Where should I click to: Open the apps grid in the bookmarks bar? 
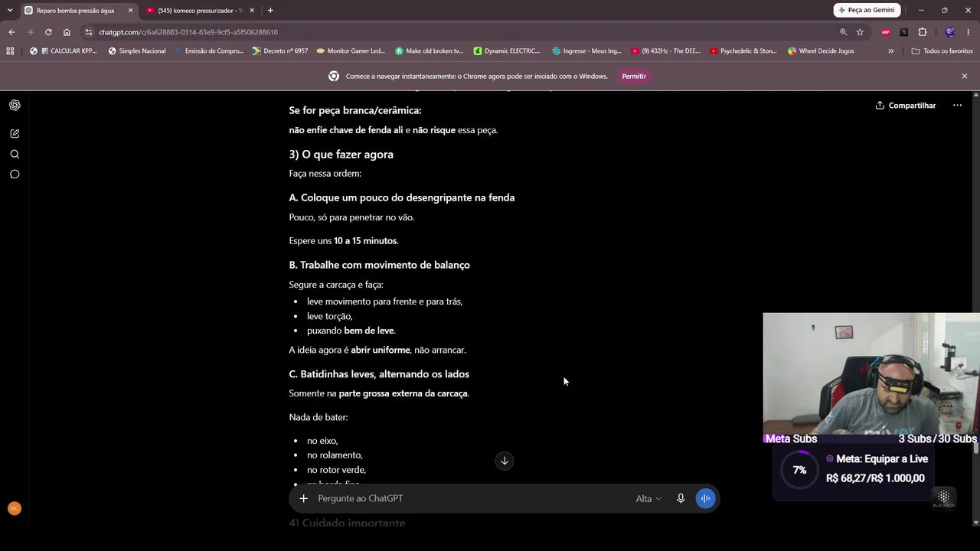point(10,51)
